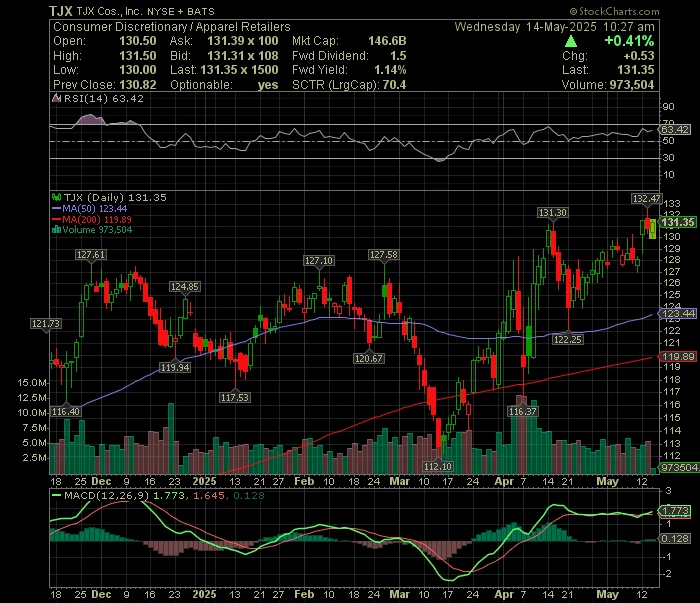Image resolution: width=700 pixels, height=603 pixels.
Task: Click the 63.42 RSI axis tag
Action: pyautogui.click(x=675, y=129)
